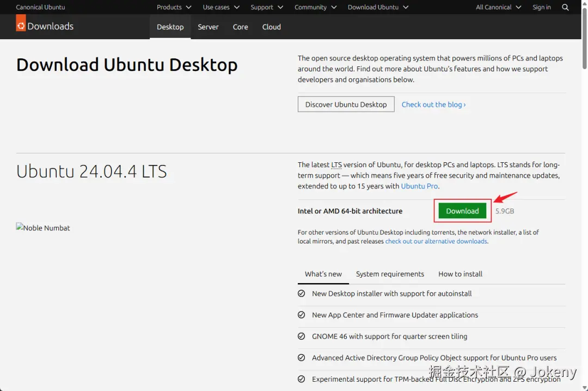Click New App Center and Firmware Updater text

(395, 315)
